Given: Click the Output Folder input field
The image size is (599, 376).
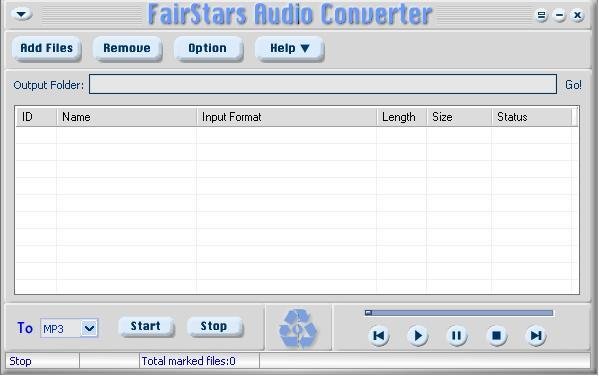Looking at the screenshot, I should tap(323, 84).
